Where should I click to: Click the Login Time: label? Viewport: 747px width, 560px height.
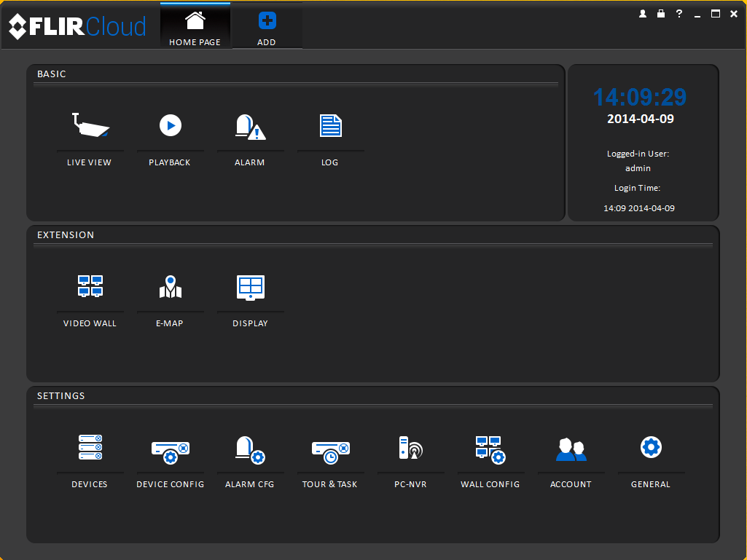point(638,188)
